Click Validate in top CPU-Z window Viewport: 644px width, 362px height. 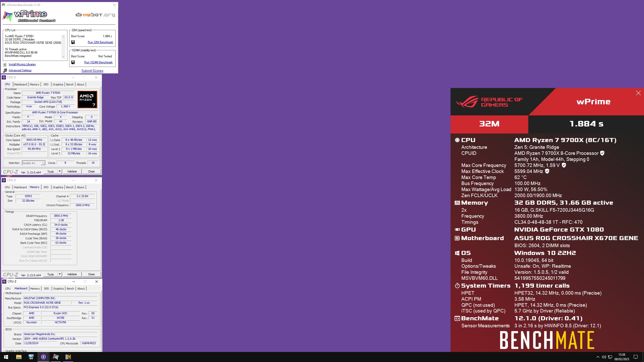point(72,171)
